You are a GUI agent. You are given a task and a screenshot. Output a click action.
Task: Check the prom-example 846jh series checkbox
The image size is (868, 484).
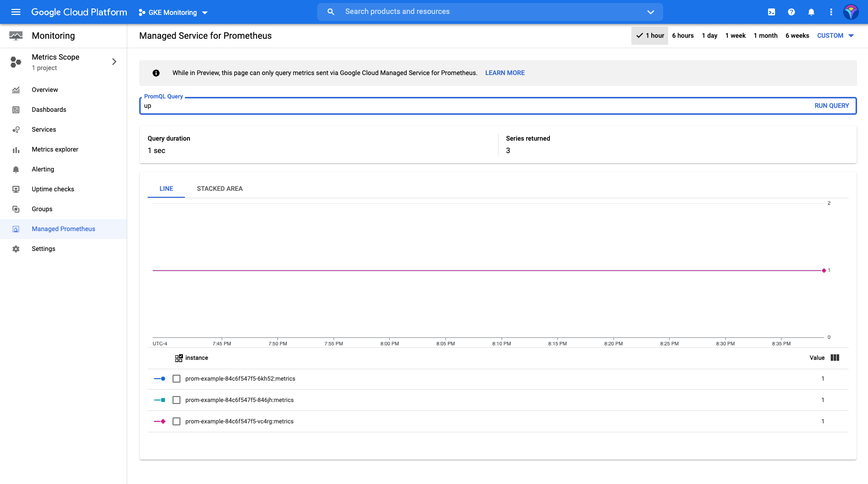[x=176, y=400]
